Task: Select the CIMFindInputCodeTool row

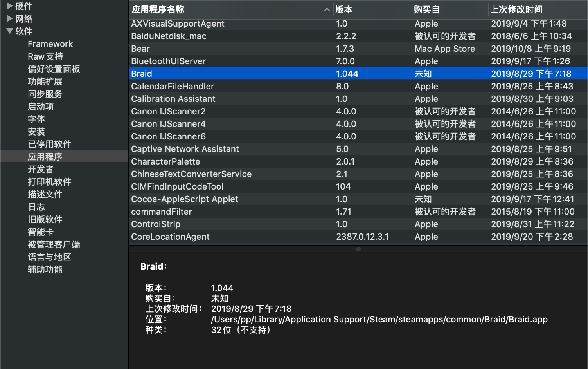Action: tap(358, 186)
